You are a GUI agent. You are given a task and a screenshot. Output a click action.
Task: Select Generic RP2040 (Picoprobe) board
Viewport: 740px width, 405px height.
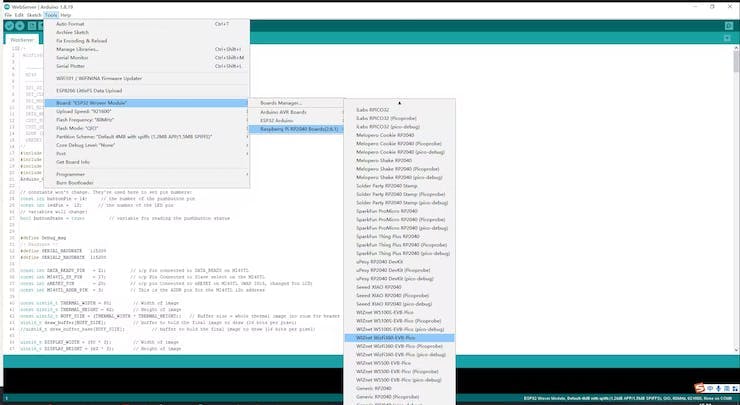(399, 397)
